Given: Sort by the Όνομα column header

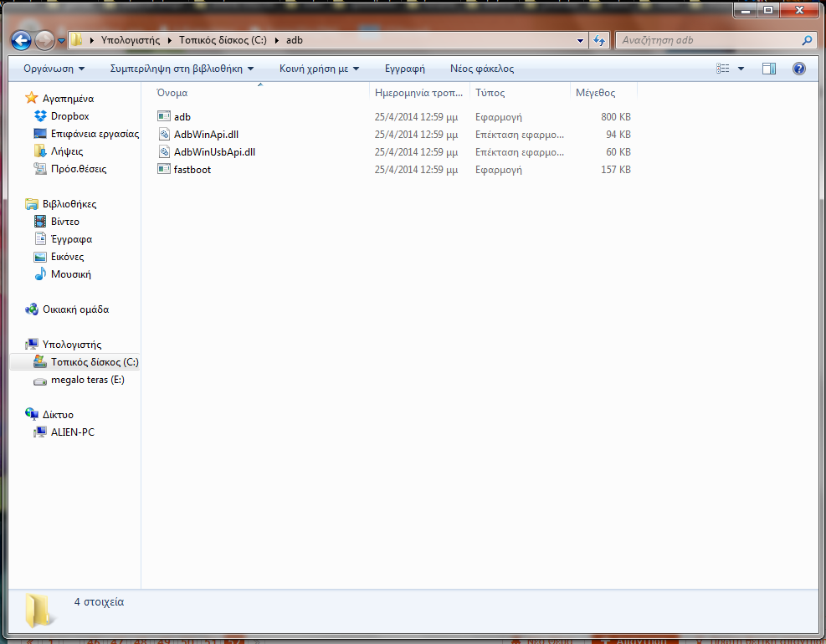Looking at the screenshot, I should [x=260, y=93].
